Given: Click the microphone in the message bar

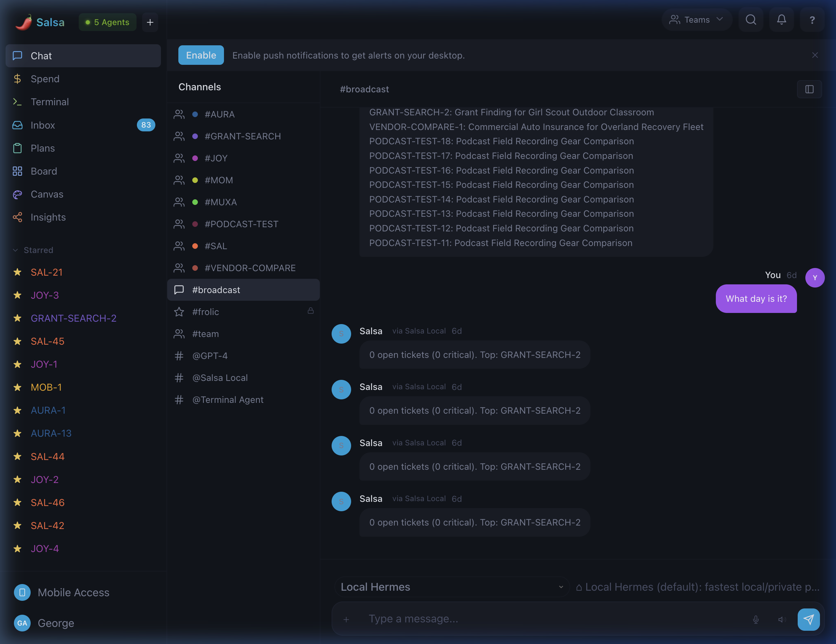Looking at the screenshot, I should pos(756,619).
